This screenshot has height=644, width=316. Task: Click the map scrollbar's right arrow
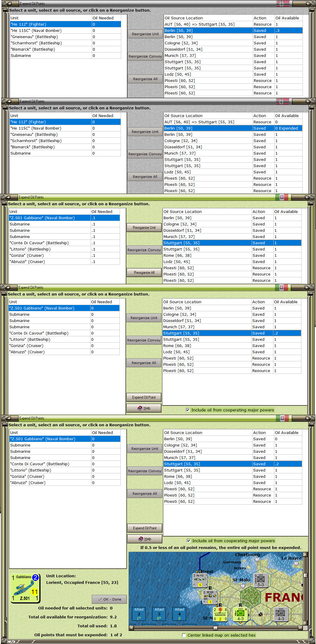click(x=301, y=628)
